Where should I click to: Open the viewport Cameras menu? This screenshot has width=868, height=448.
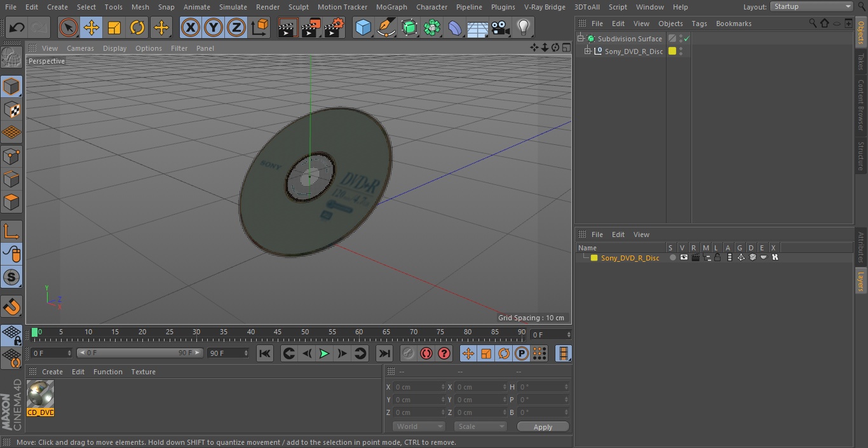(x=80, y=48)
